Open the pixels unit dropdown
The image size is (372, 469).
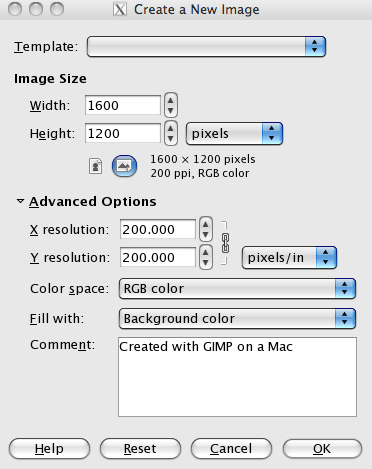pos(234,134)
